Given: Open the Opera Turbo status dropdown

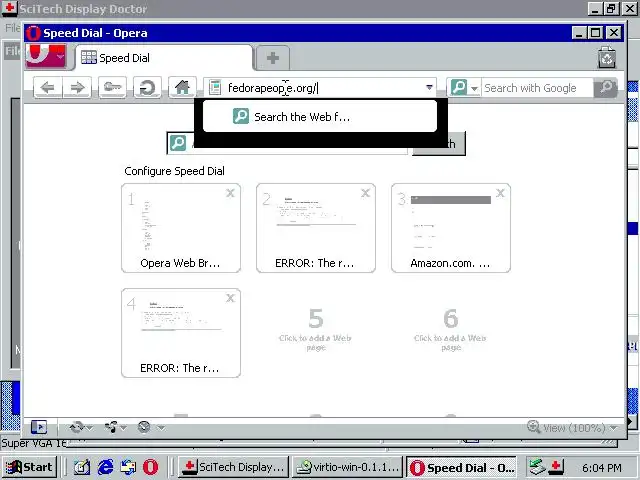Looking at the screenshot, I should (151, 427).
